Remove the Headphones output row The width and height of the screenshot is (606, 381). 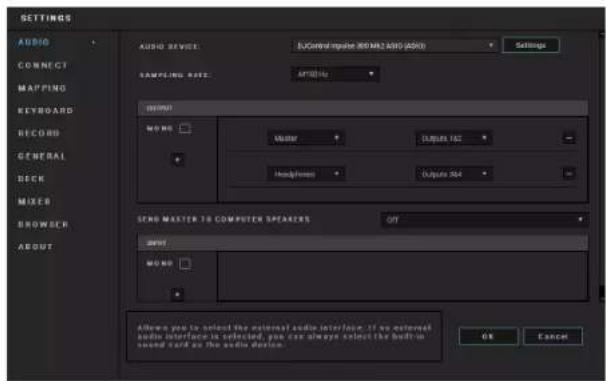(x=569, y=174)
